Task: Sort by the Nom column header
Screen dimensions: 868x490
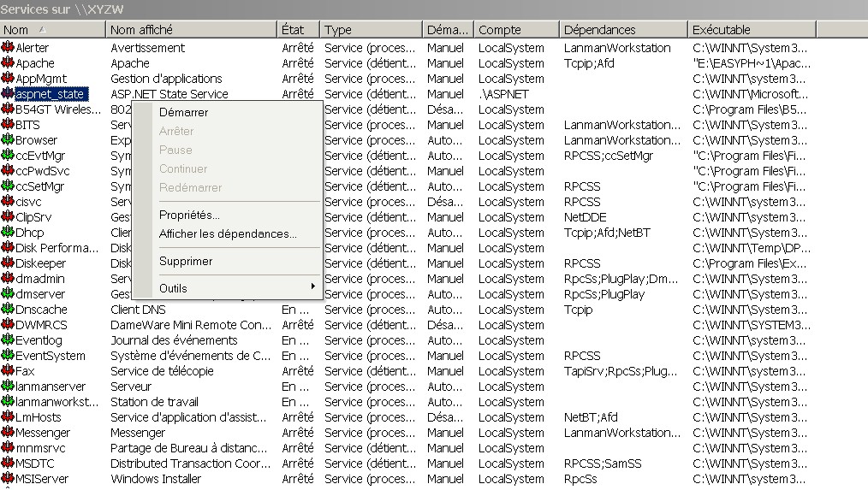Action: click(52, 30)
